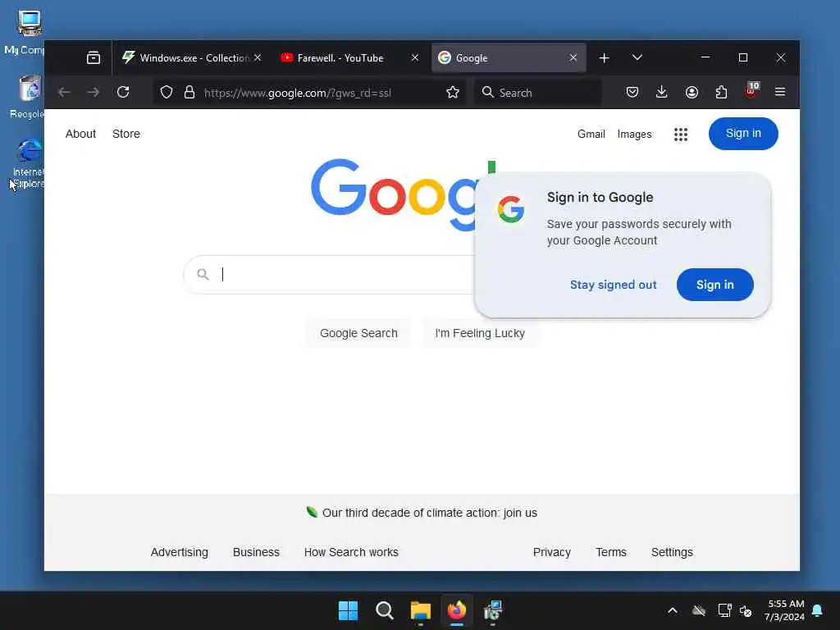Open Images link
This screenshot has height=630, width=840.
tap(634, 135)
